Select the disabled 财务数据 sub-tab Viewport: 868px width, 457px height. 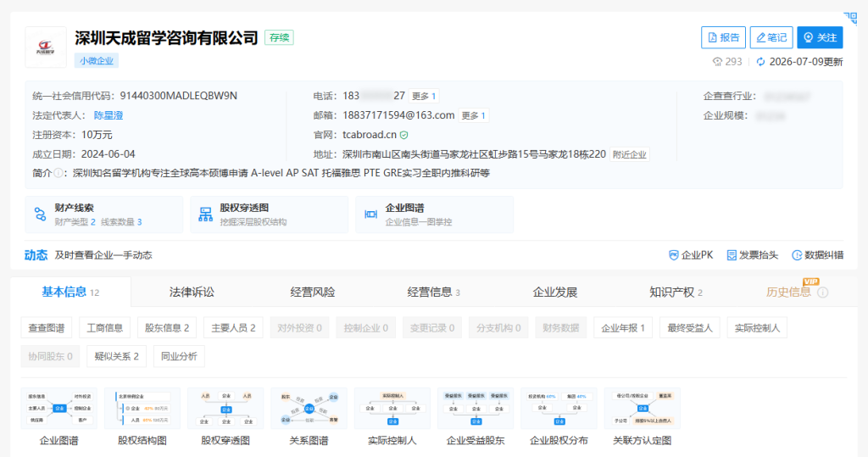click(561, 328)
